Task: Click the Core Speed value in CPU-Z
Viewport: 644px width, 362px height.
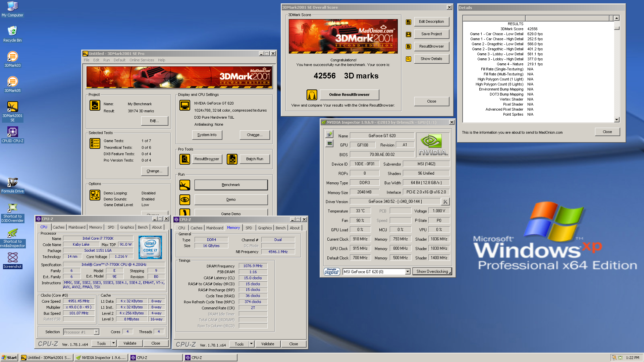Action: tap(79, 301)
